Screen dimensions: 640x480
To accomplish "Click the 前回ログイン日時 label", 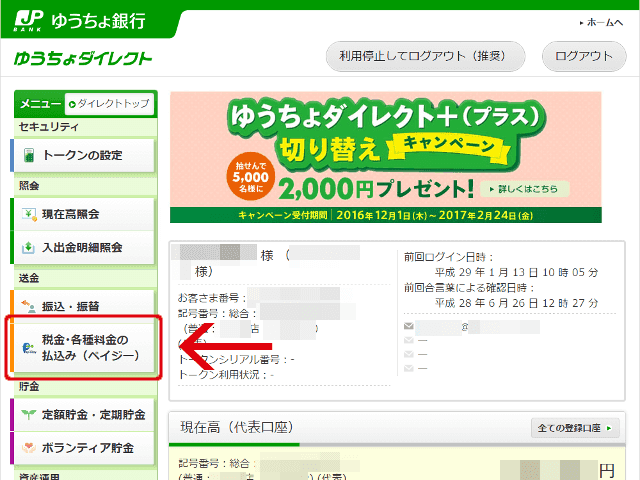I will (449, 257).
